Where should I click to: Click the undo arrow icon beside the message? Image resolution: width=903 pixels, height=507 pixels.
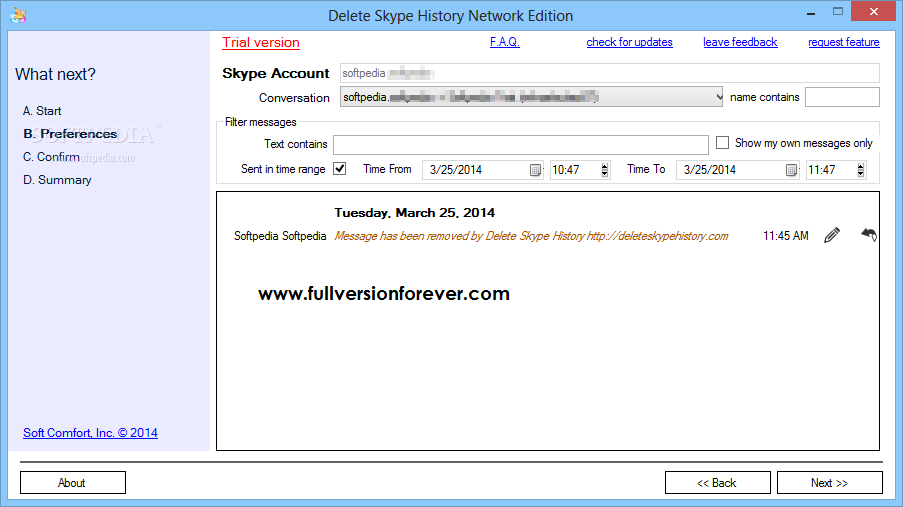(x=869, y=234)
